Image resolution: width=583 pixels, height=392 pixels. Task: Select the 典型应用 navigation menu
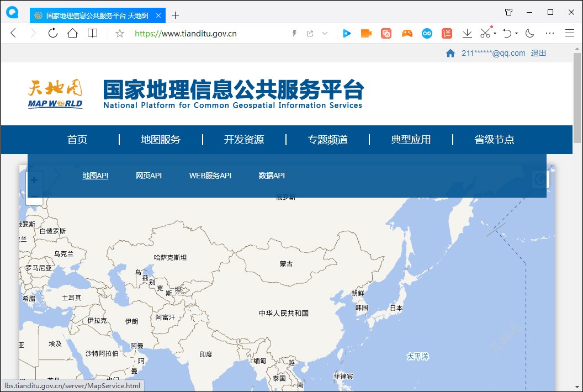click(x=411, y=140)
